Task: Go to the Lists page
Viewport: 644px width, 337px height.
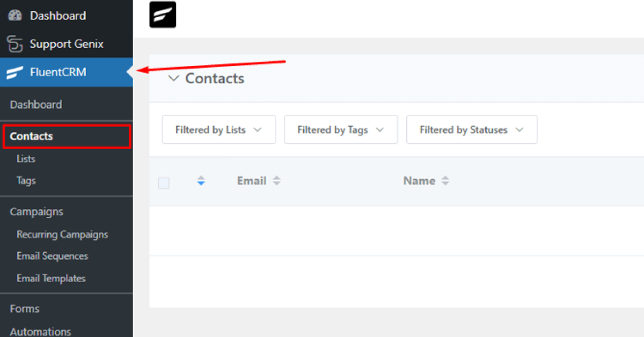Action: coord(26,159)
